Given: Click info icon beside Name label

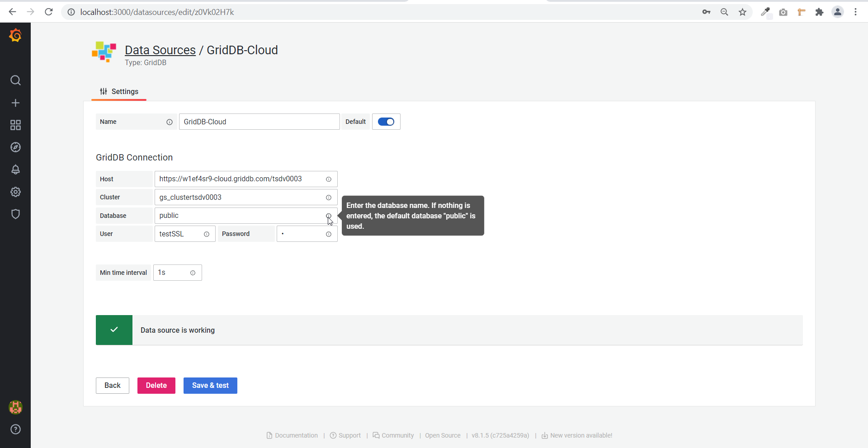Looking at the screenshot, I should click(x=170, y=122).
